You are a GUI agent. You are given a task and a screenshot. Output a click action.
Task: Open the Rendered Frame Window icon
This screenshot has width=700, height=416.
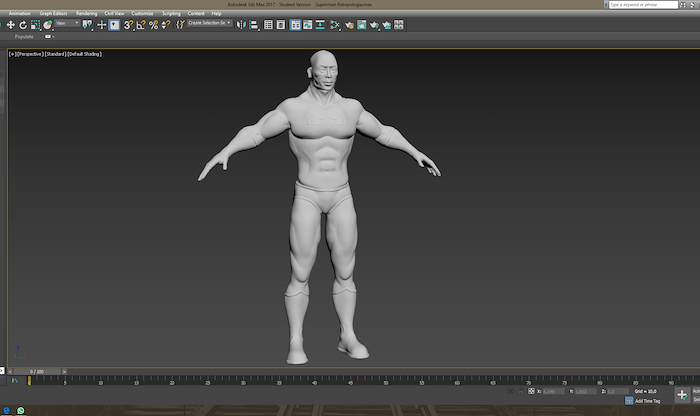click(x=361, y=25)
